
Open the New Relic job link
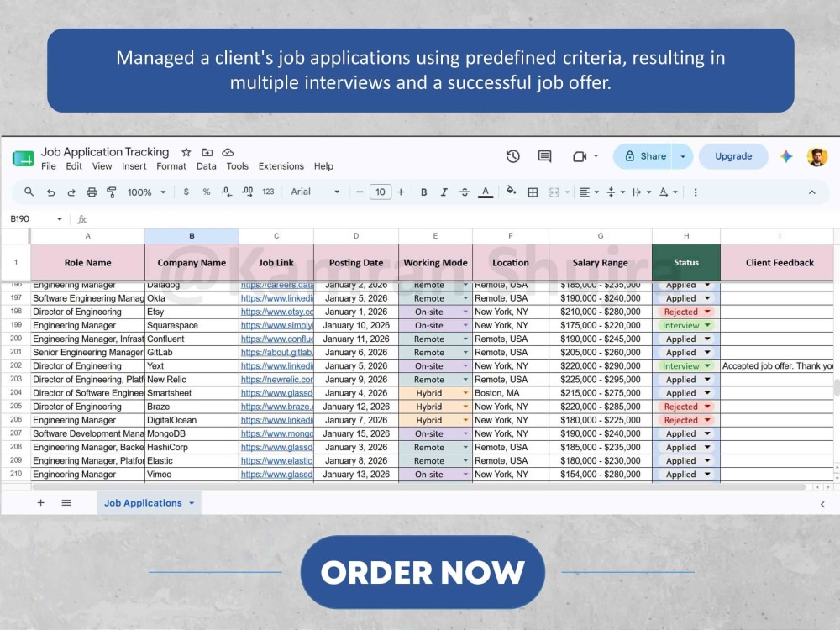[277, 380]
